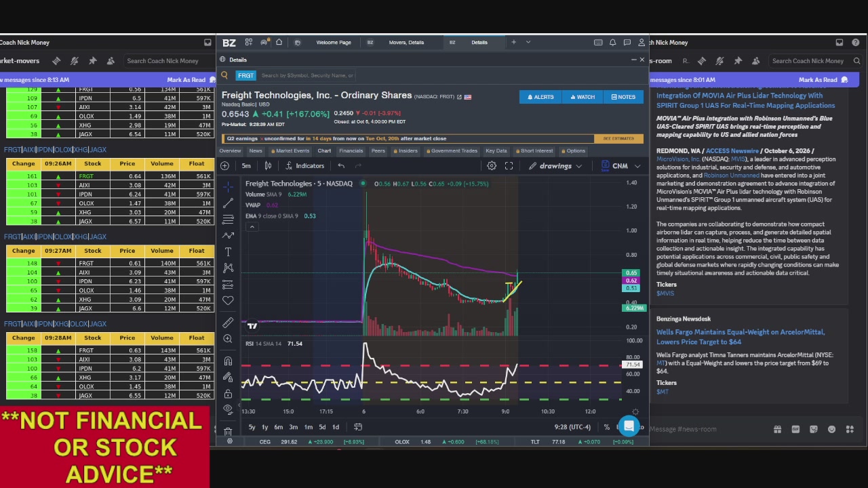The height and width of the screenshot is (488, 868).
Task: Select the text drawing tool
Action: point(228,252)
